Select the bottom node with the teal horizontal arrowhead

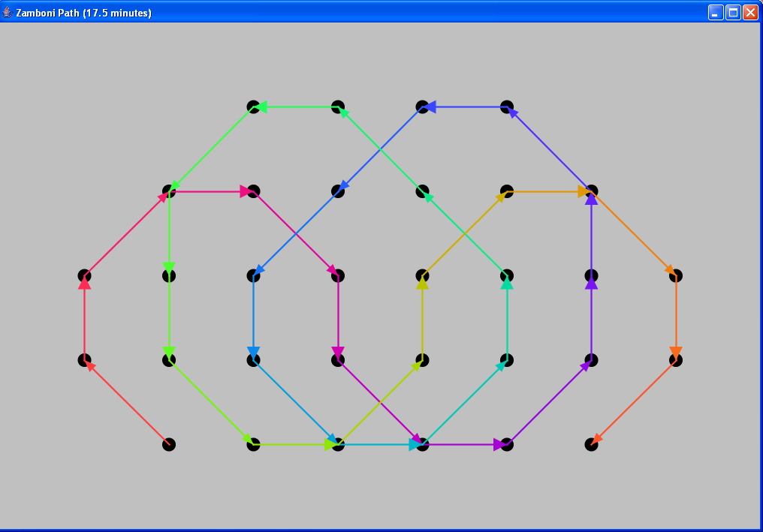pos(423,444)
